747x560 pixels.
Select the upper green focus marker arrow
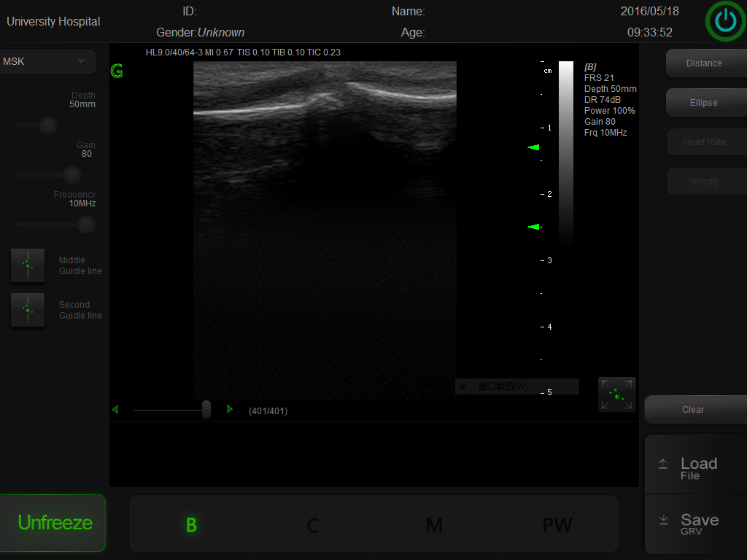pos(533,147)
